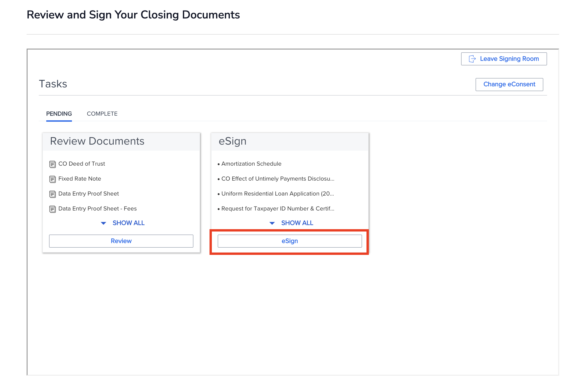Select the PENDING tab

coord(59,114)
